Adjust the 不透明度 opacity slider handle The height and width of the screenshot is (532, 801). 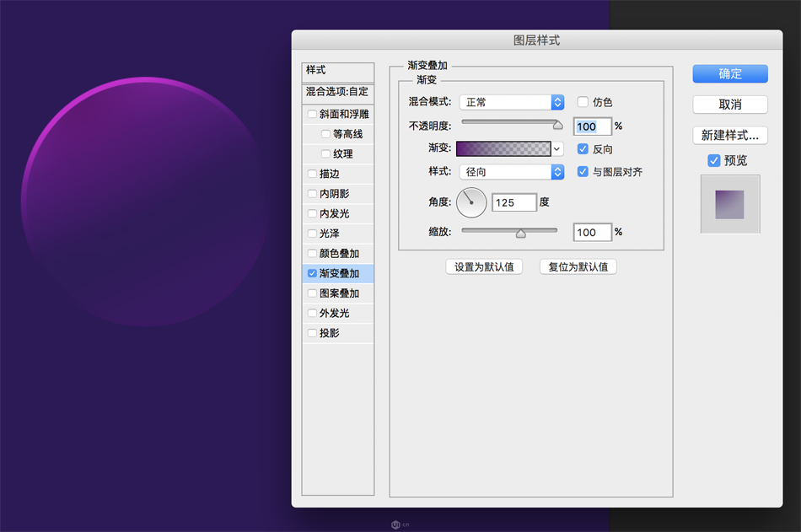(558, 125)
